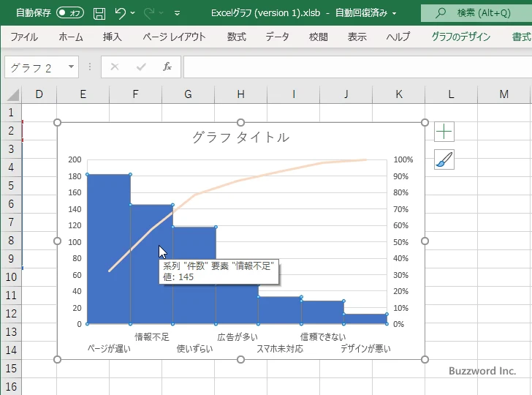Select column K header

click(399, 94)
